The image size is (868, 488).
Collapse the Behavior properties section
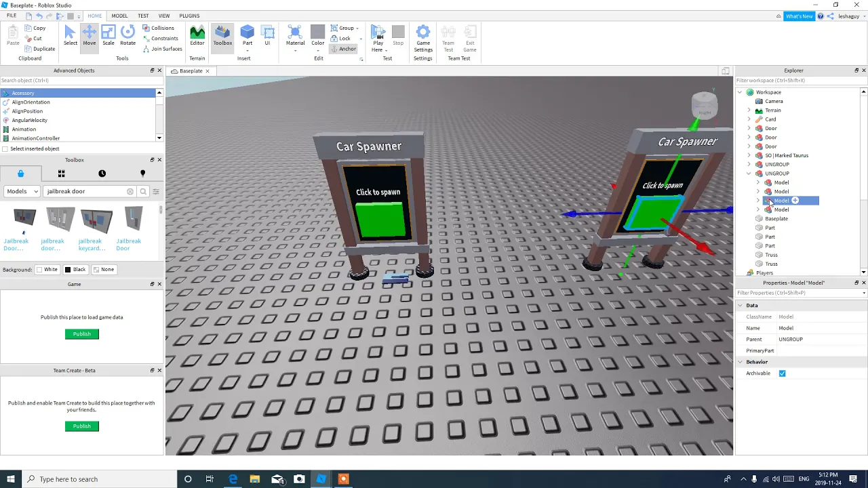point(741,362)
